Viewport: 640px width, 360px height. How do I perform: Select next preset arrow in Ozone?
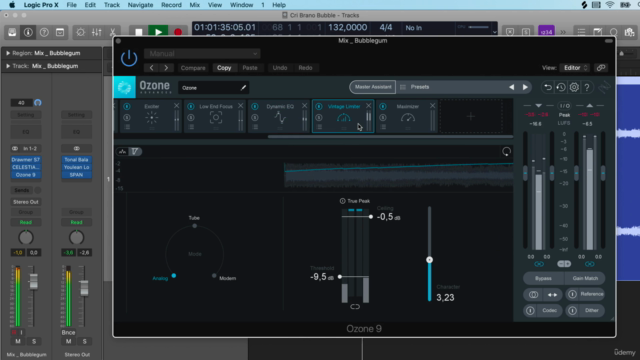click(525, 87)
